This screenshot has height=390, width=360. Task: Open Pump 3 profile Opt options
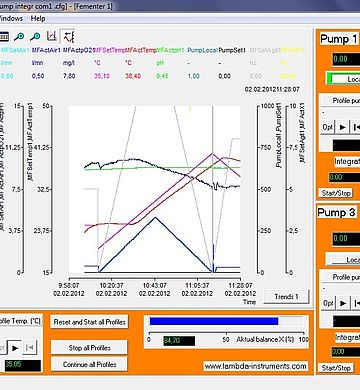(x=328, y=303)
